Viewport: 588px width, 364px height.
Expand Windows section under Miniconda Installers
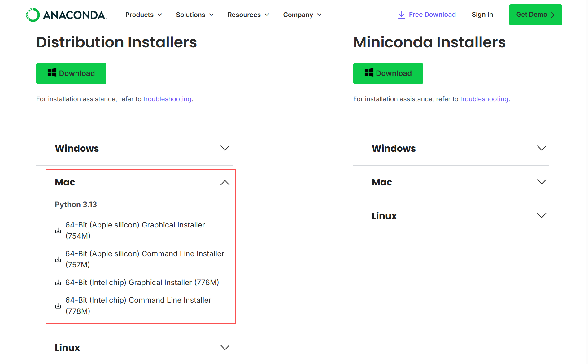(451, 149)
